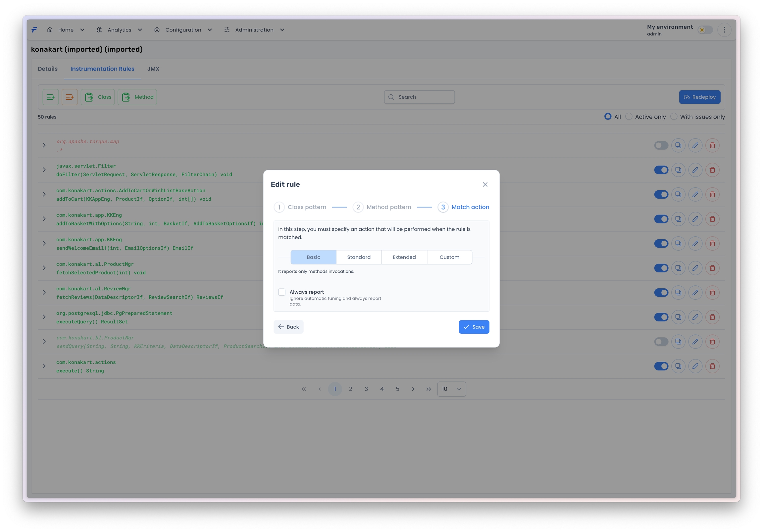This screenshot has height=532, width=763.
Task: Edit the PgPreparedStatement executeQuery rule
Action: click(x=695, y=317)
